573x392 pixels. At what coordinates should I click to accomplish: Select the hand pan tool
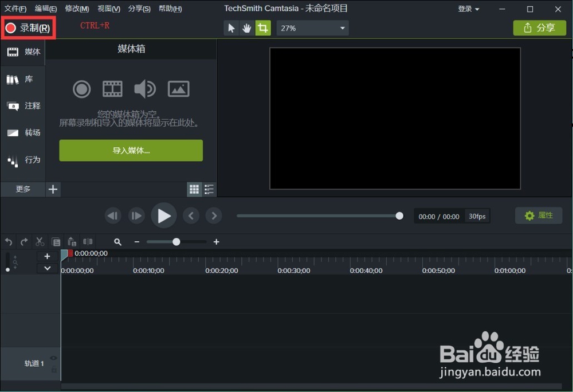coord(246,28)
